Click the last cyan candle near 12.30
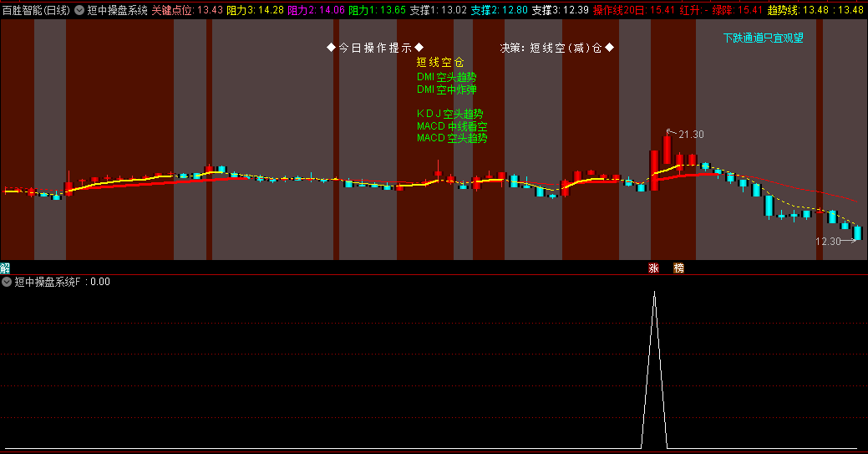 (x=857, y=232)
